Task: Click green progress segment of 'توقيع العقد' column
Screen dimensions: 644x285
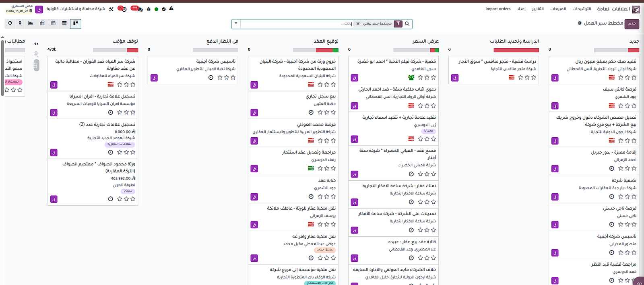Action: (x=336, y=50)
